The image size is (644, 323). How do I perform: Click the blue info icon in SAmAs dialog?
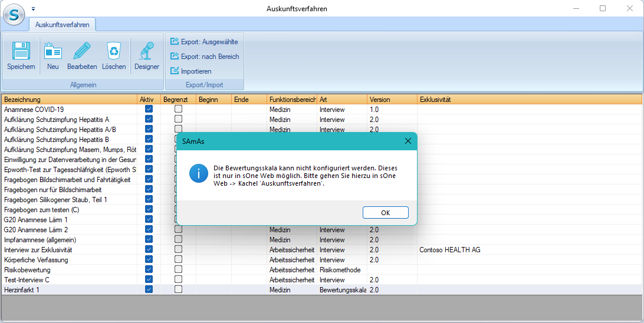(x=198, y=174)
